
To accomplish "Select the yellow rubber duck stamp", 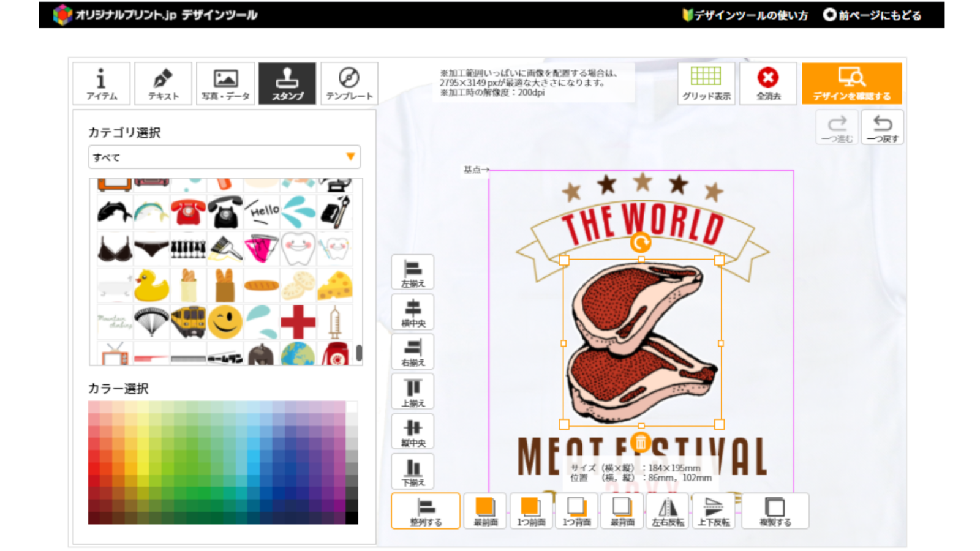I will pos(151,285).
